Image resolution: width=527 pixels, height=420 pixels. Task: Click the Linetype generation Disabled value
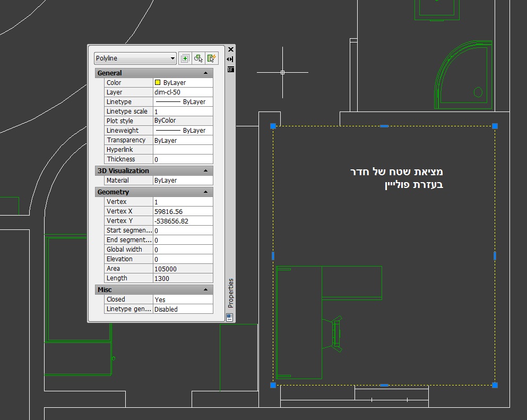(183, 309)
